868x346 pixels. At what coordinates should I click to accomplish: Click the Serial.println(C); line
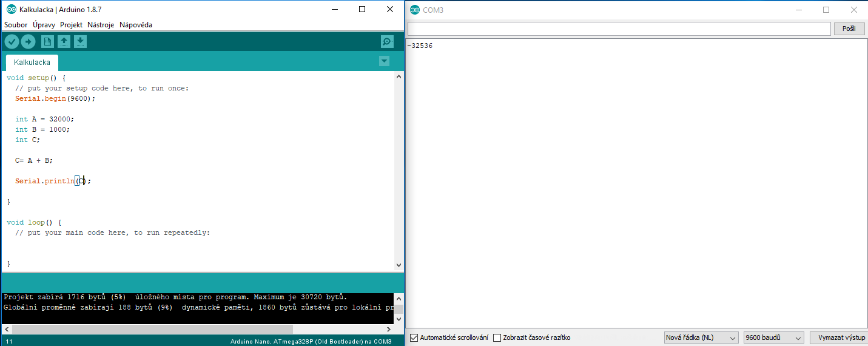53,181
